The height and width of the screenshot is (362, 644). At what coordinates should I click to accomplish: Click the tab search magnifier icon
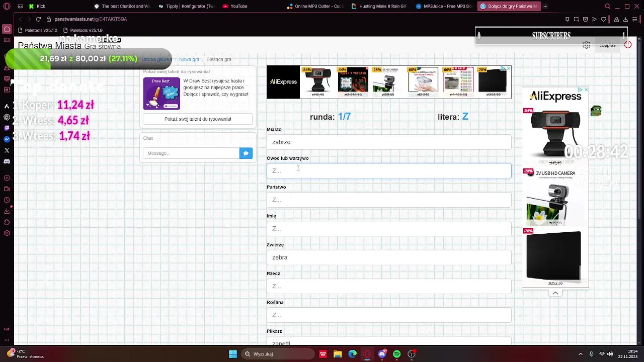click(x=607, y=6)
